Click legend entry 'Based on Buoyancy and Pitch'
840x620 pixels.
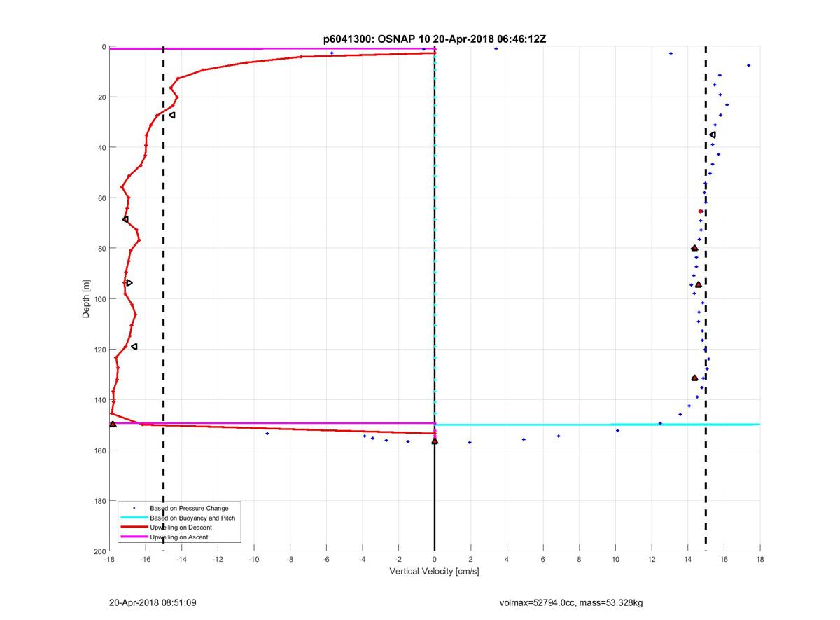(192, 518)
